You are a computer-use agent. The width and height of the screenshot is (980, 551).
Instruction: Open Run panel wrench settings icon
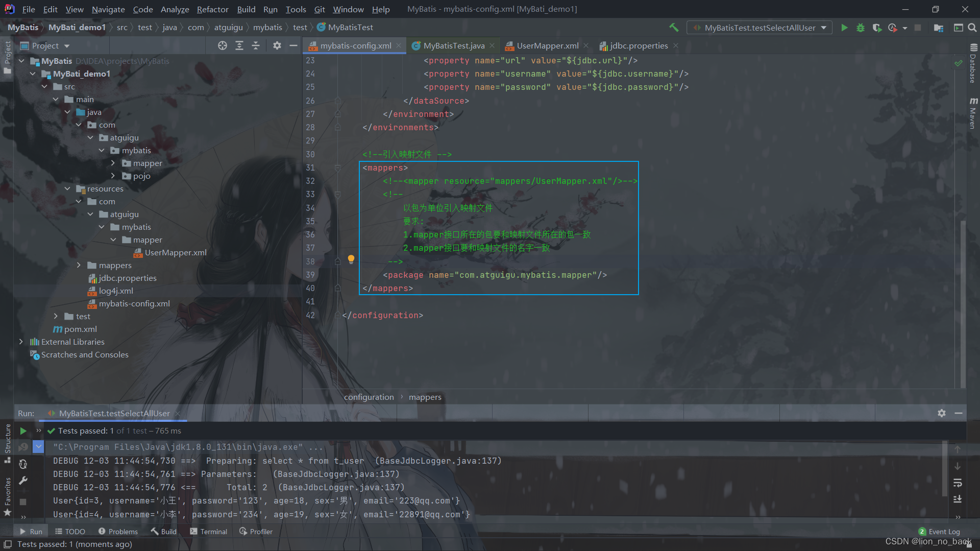[x=23, y=481]
